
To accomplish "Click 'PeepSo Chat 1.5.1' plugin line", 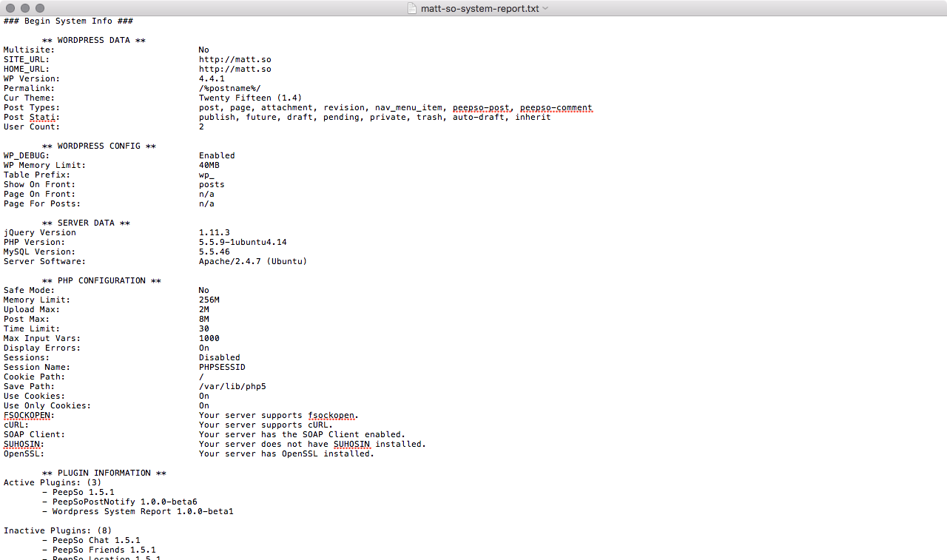I will pos(91,540).
